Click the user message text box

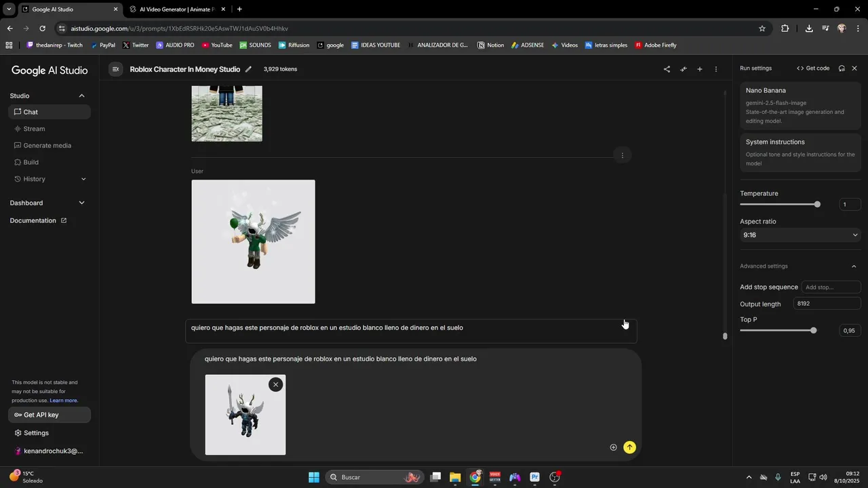pyautogui.click(x=411, y=331)
